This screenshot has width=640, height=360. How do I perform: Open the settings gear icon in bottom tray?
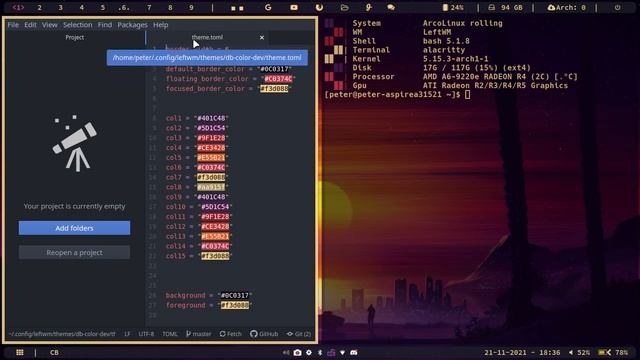pos(309,352)
